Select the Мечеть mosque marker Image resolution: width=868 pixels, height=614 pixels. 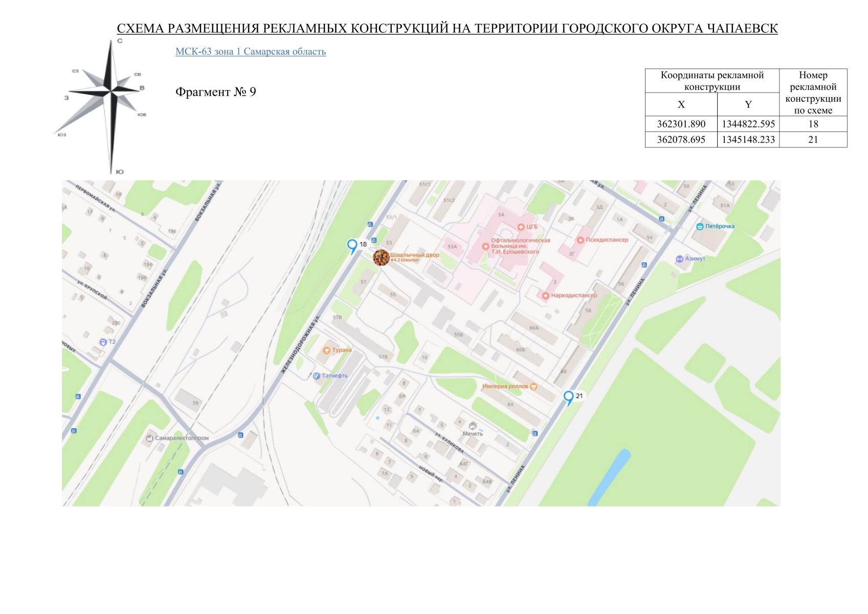coord(473,426)
